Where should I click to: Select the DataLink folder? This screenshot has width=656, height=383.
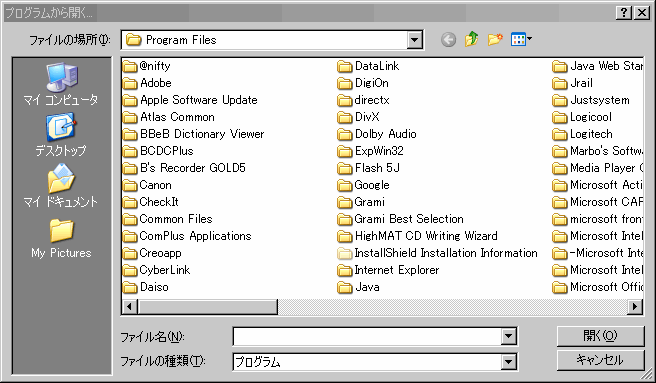[x=368, y=66]
